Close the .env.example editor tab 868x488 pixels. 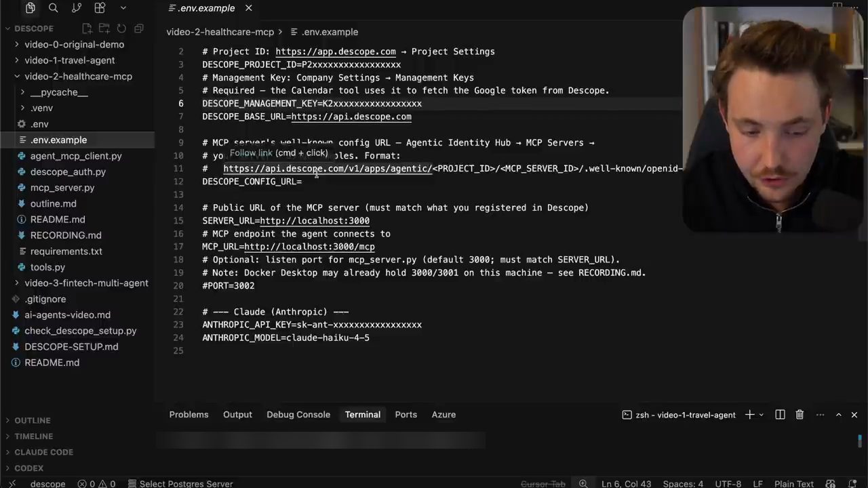click(x=248, y=8)
